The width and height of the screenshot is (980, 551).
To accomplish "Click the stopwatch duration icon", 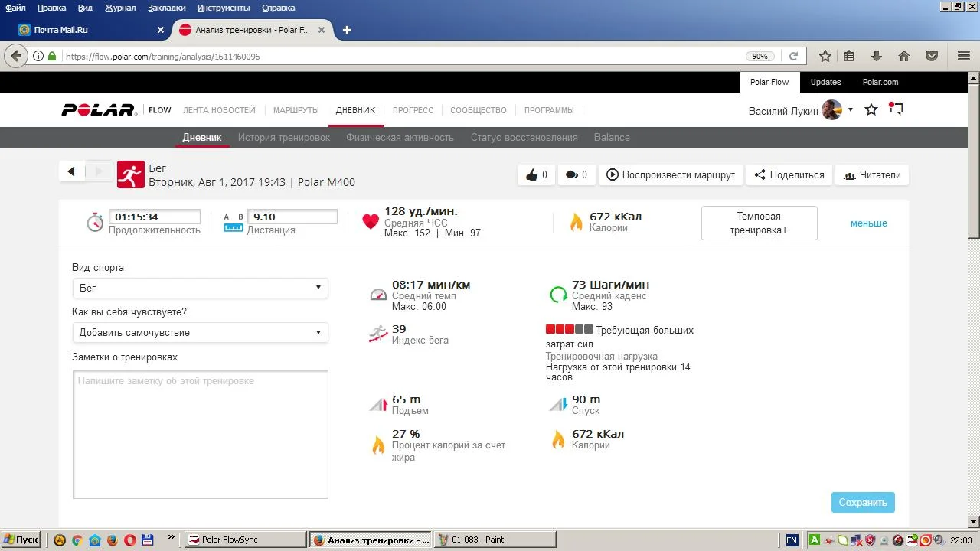I will pyautogui.click(x=95, y=222).
